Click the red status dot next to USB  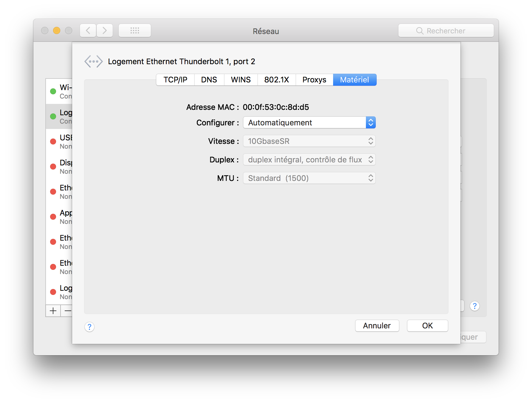(x=53, y=141)
